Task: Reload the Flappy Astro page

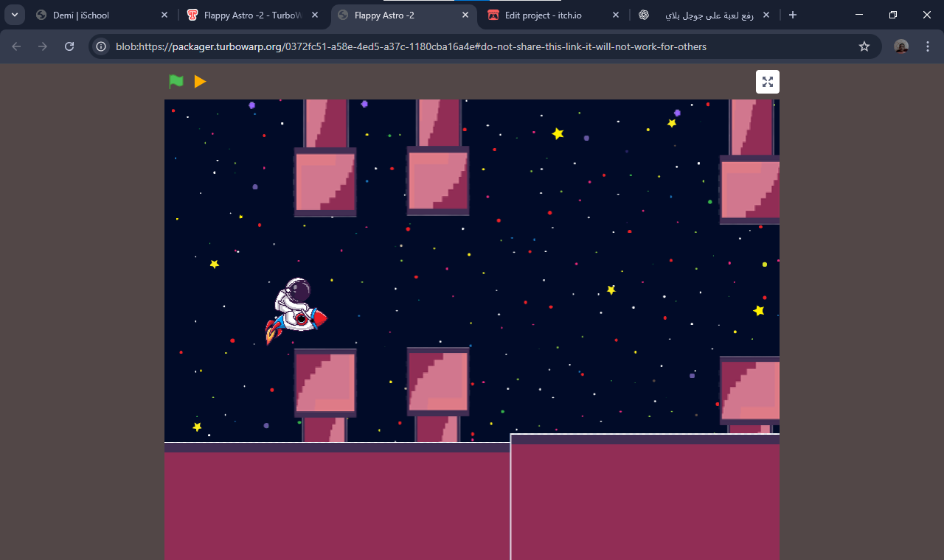Action: click(x=69, y=46)
